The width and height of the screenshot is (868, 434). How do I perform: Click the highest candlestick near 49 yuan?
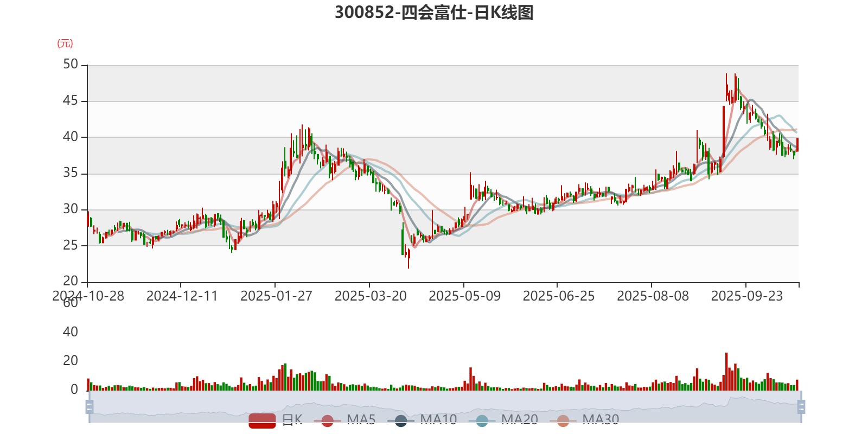point(726,87)
